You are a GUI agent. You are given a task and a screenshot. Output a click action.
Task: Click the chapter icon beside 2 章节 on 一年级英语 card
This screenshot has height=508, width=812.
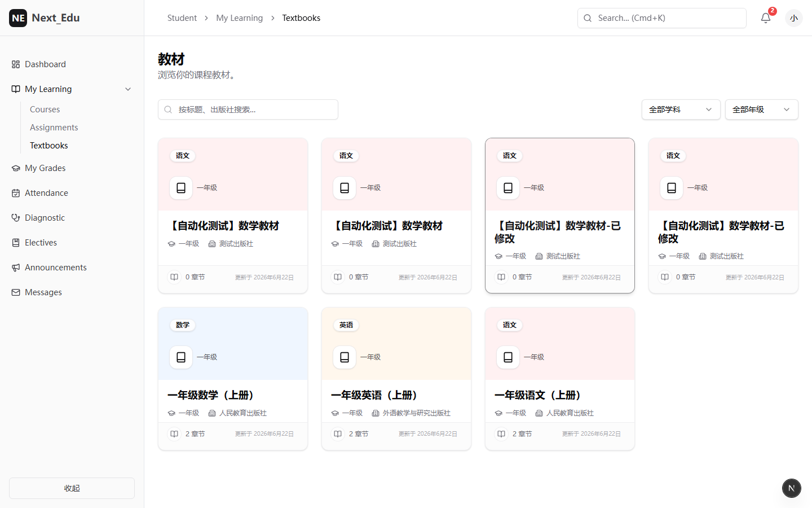(338, 434)
